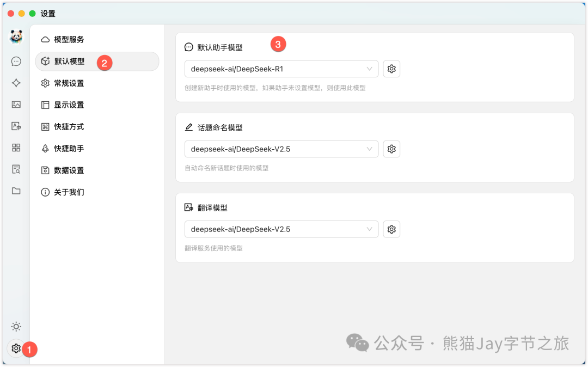This screenshot has width=588, height=367.
Task: Select 常规设置 settings menu item
Action: point(97,83)
